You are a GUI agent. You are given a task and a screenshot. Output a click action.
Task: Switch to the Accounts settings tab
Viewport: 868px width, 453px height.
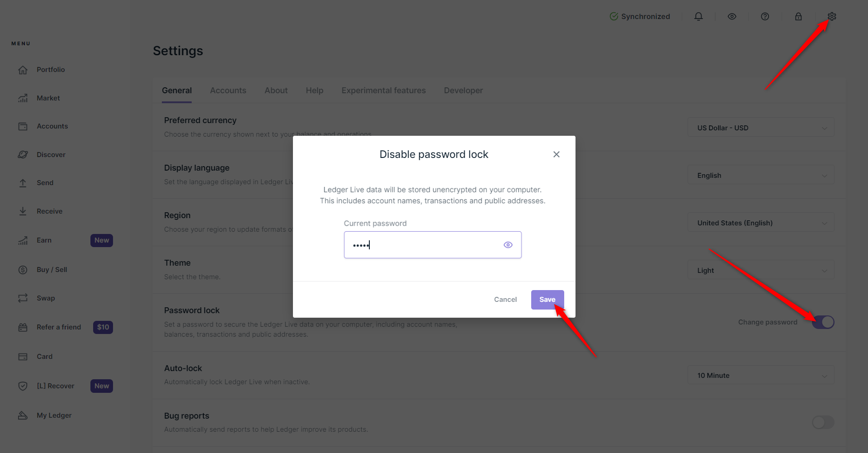pyautogui.click(x=228, y=91)
